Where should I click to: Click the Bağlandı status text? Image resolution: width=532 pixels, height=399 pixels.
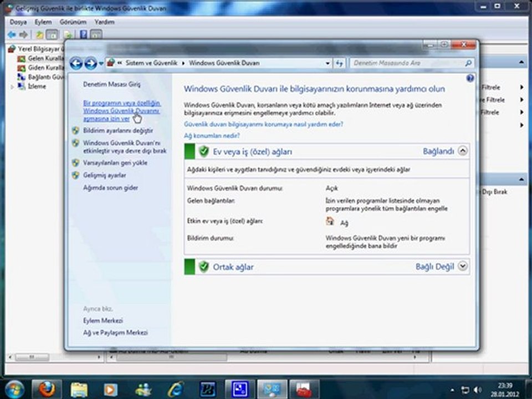pyautogui.click(x=438, y=151)
